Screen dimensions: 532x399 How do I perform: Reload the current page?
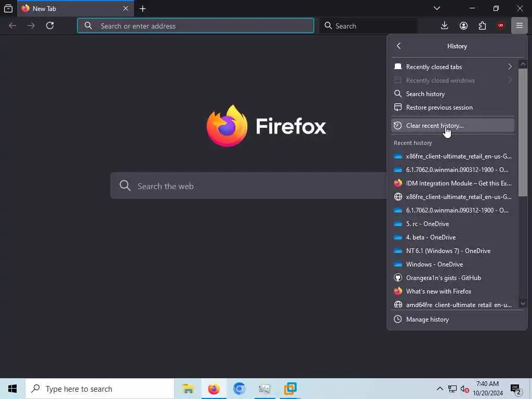pyautogui.click(x=50, y=26)
